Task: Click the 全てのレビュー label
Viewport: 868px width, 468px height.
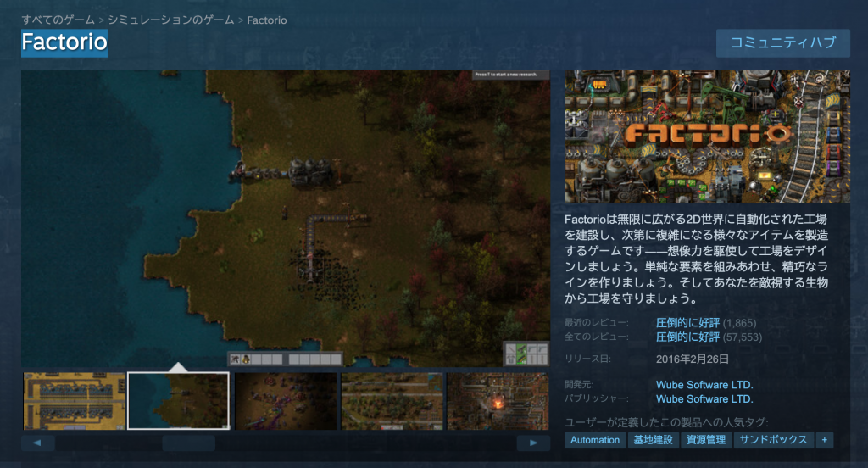Action: pos(596,337)
